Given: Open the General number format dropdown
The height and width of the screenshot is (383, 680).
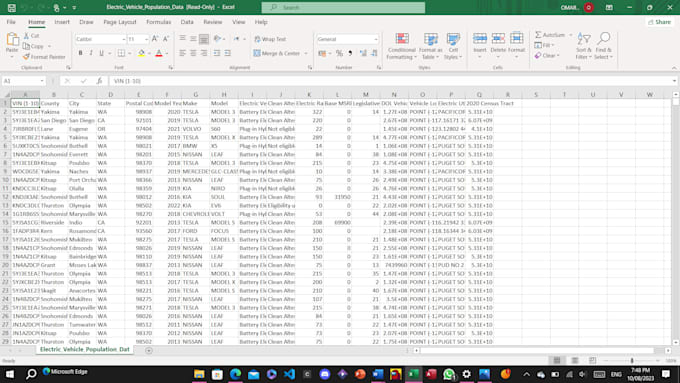Looking at the screenshot, I should [376, 39].
